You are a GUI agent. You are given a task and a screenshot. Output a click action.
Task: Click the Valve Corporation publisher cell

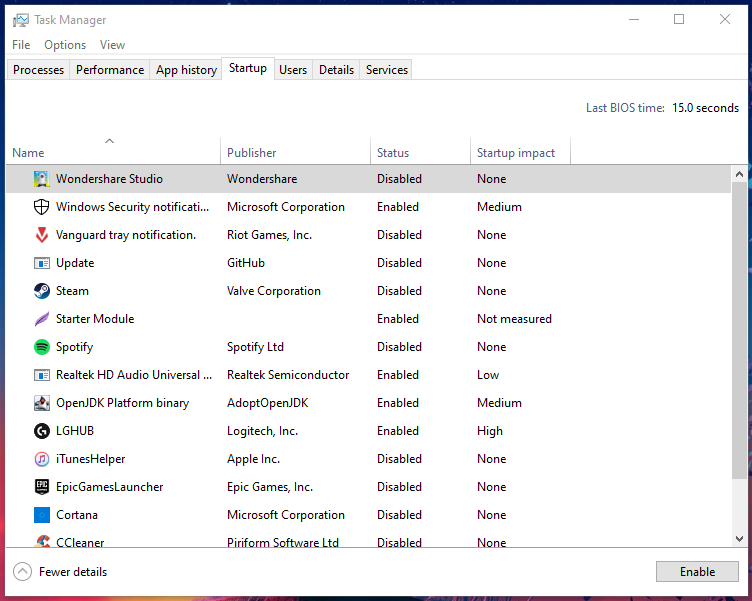274,291
